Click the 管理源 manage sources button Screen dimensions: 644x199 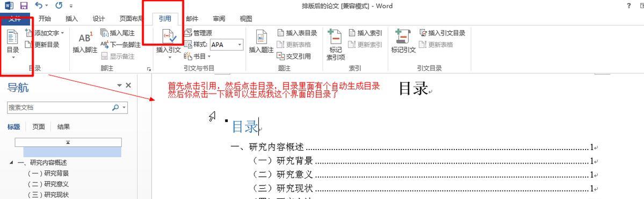198,33
